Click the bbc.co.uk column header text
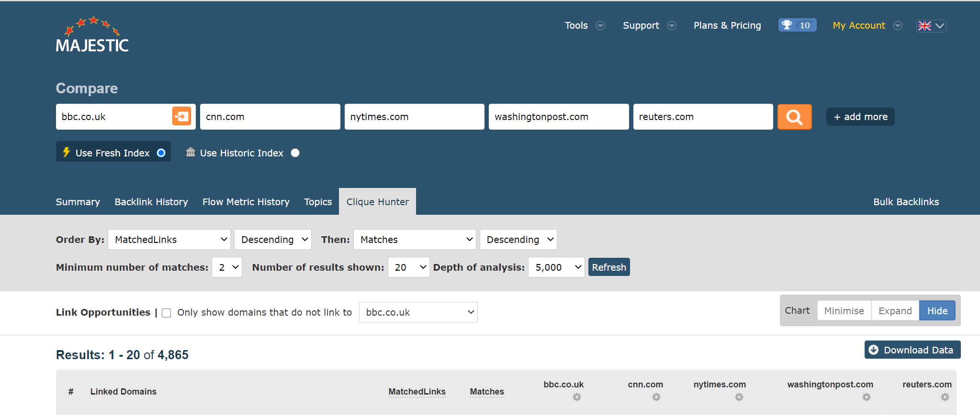The height and width of the screenshot is (418, 980). 563,385
